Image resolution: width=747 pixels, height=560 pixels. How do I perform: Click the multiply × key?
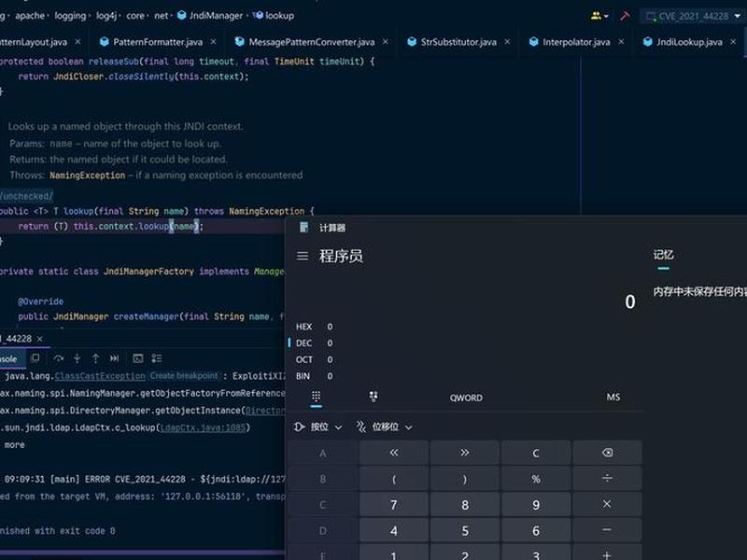click(x=608, y=504)
